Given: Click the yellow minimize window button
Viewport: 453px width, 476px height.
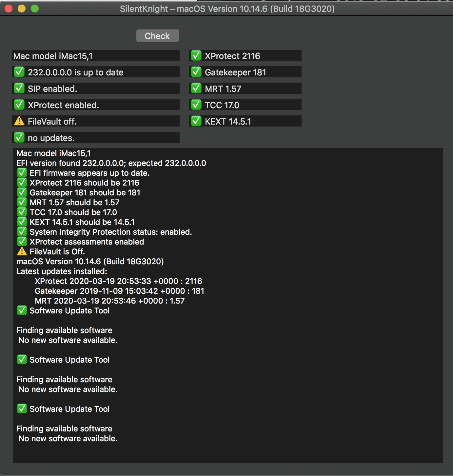Looking at the screenshot, I should (x=22, y=9).
